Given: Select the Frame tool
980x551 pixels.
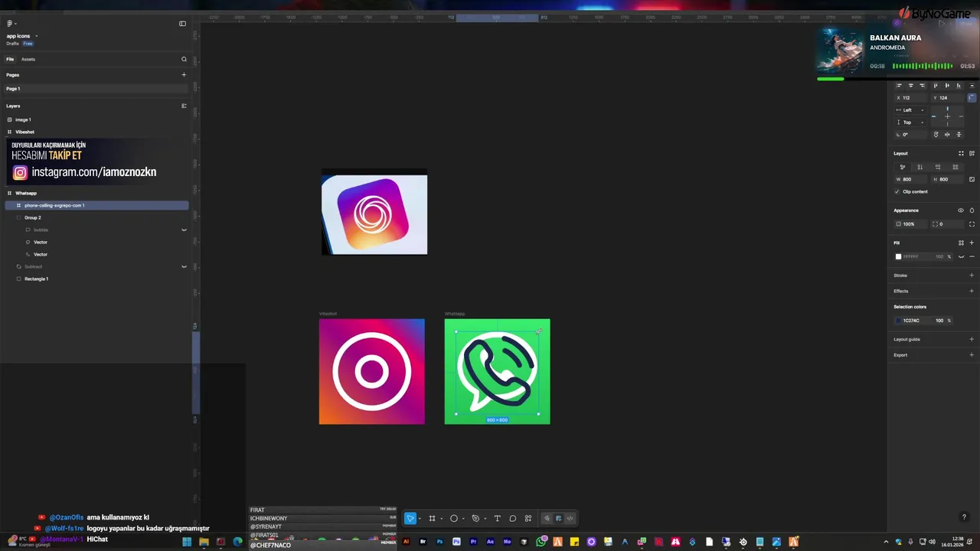Looking at the screenshot, I should [432, 518].
